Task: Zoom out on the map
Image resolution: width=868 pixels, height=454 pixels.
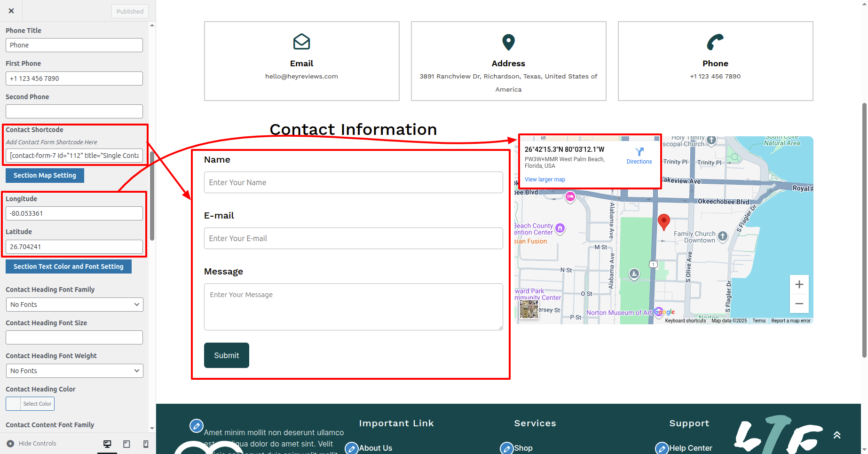Action: point(799,304)
